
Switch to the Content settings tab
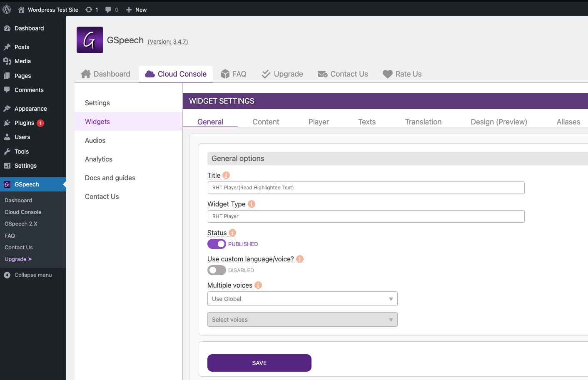266,122
